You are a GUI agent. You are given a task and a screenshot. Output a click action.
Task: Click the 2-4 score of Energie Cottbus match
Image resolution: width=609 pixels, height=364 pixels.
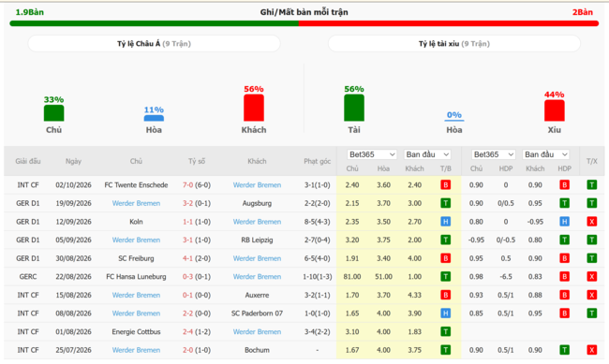point(188,332)
